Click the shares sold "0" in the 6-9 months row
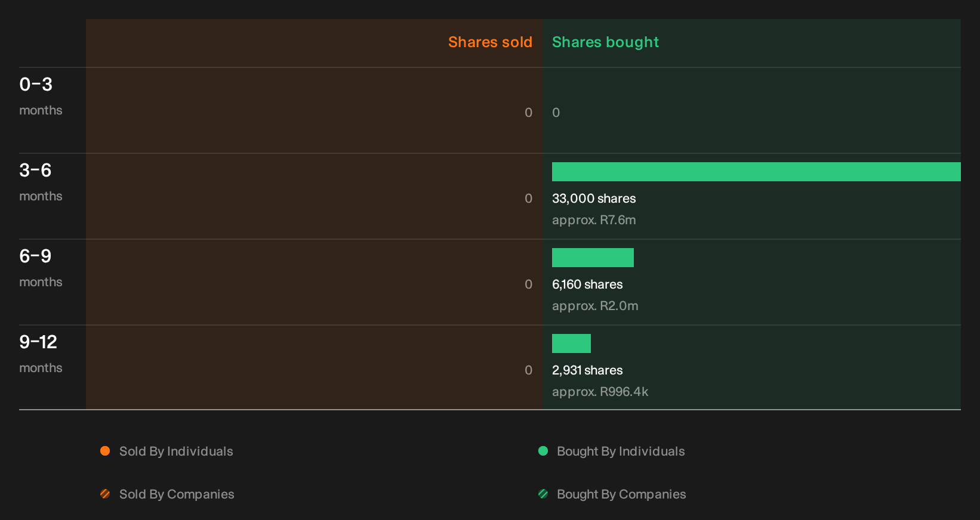This screenshot has width=980, height=520. pyautogui.click(x=528, y=284)
